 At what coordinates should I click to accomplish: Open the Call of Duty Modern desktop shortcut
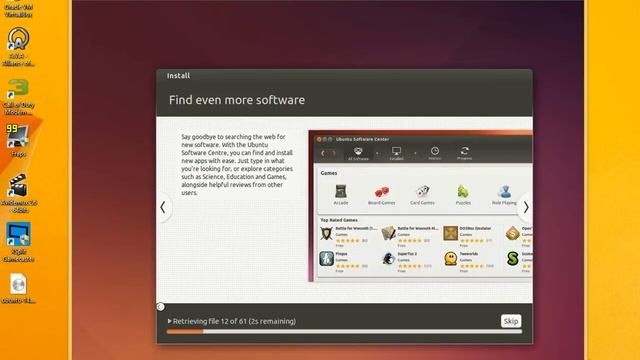[x=18, y=97]
